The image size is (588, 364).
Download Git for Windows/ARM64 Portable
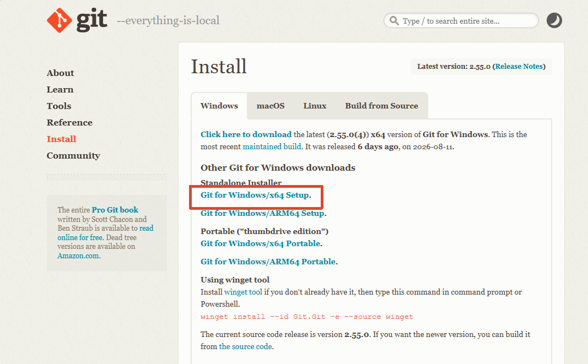click(268, 262)
